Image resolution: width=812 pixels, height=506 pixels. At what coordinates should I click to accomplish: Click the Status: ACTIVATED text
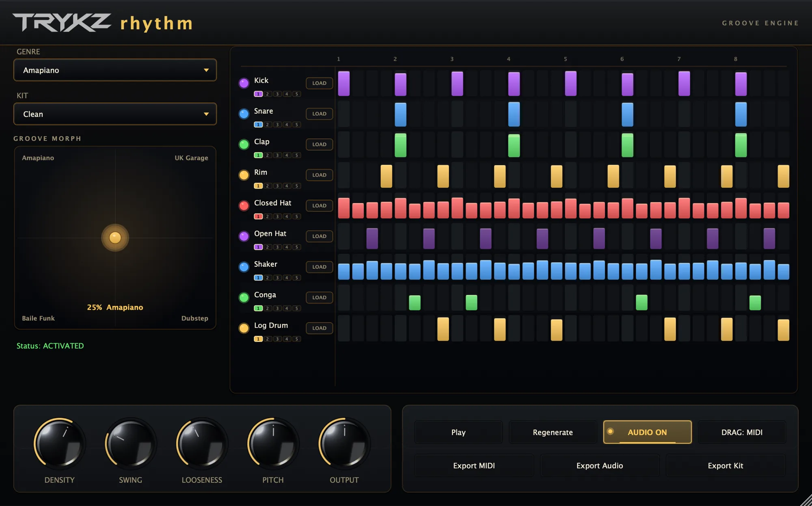(x=50, y=346)
